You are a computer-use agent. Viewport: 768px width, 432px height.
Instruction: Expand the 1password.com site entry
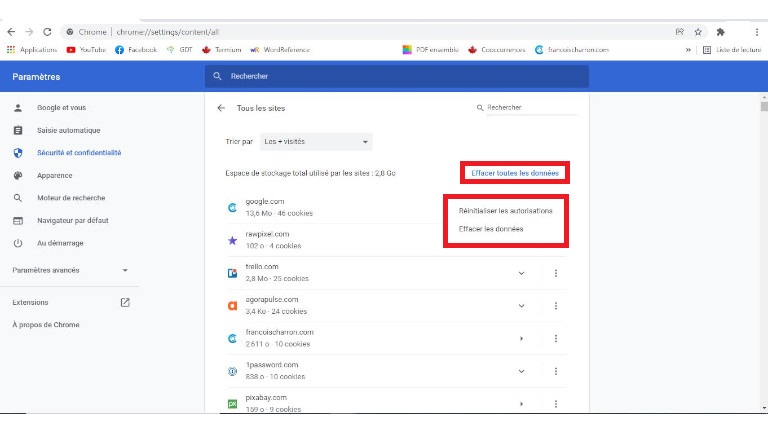(521, 371)
